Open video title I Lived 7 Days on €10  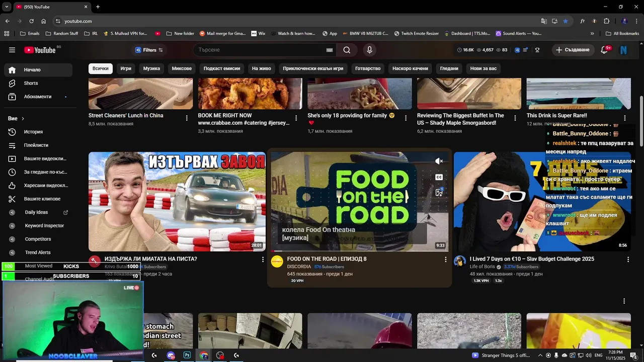(x=532, y=259)
